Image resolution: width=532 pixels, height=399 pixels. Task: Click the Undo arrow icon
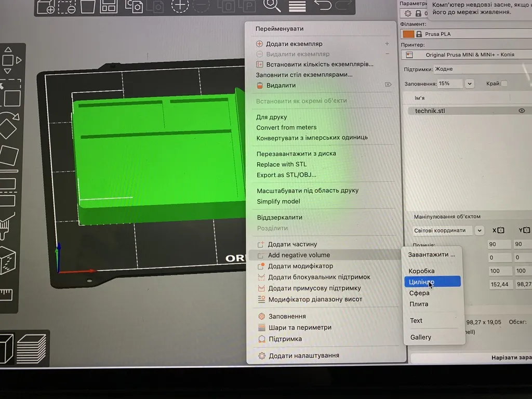pos(322,5)
